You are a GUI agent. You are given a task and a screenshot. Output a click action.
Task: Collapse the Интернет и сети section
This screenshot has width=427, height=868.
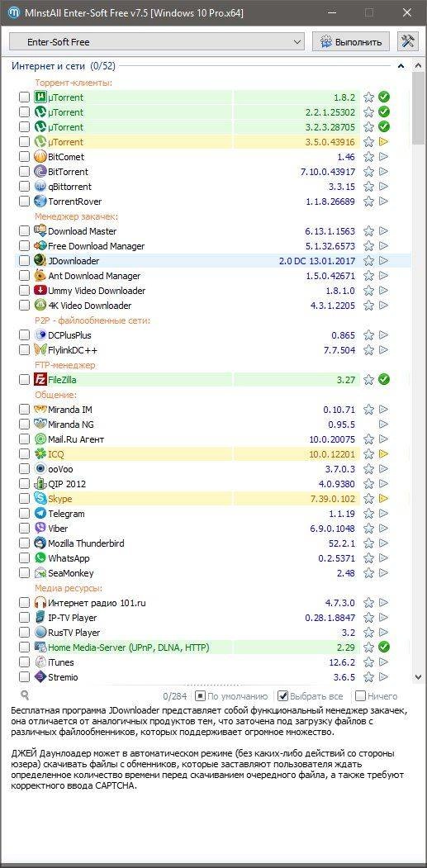point(401,66)
